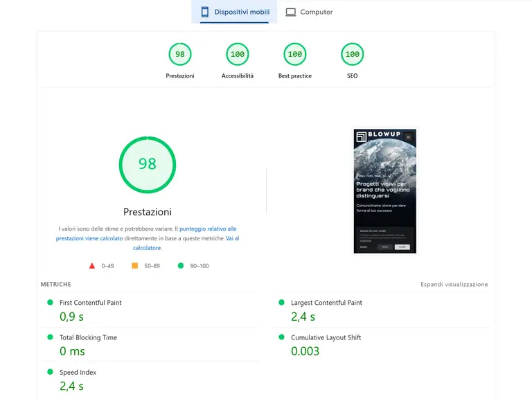Click the Accessibilità label under score gauge
The width and height of the screenshot is (532, 399).
point(238,76)
